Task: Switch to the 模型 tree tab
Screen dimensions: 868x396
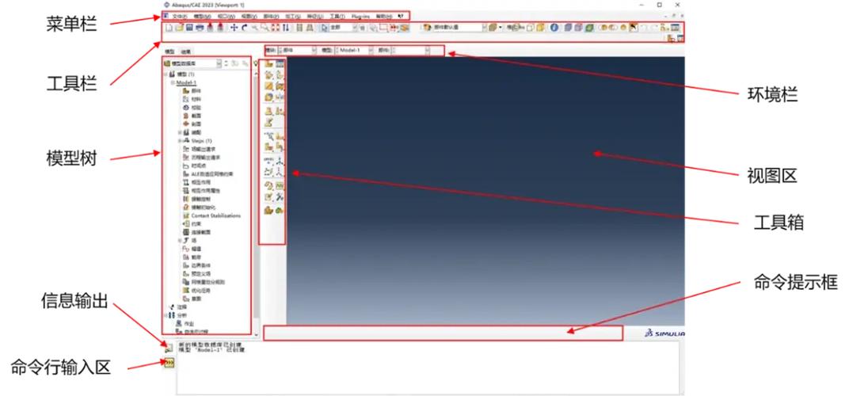Action: 169,51
